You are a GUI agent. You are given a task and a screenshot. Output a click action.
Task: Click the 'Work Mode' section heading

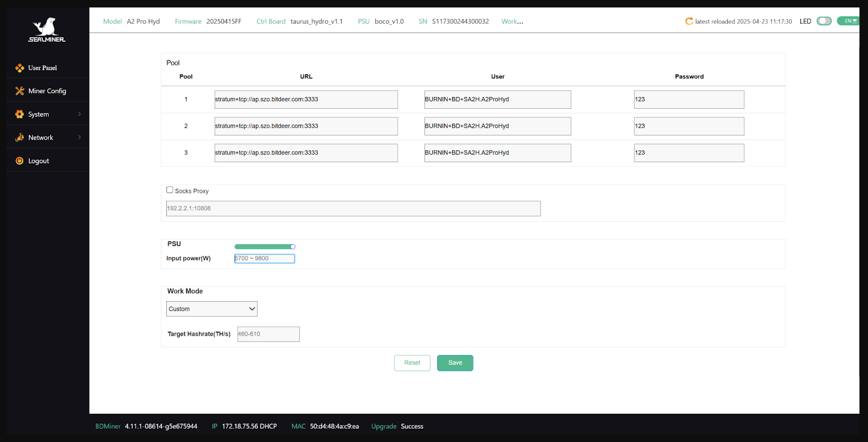pos(185,291)
